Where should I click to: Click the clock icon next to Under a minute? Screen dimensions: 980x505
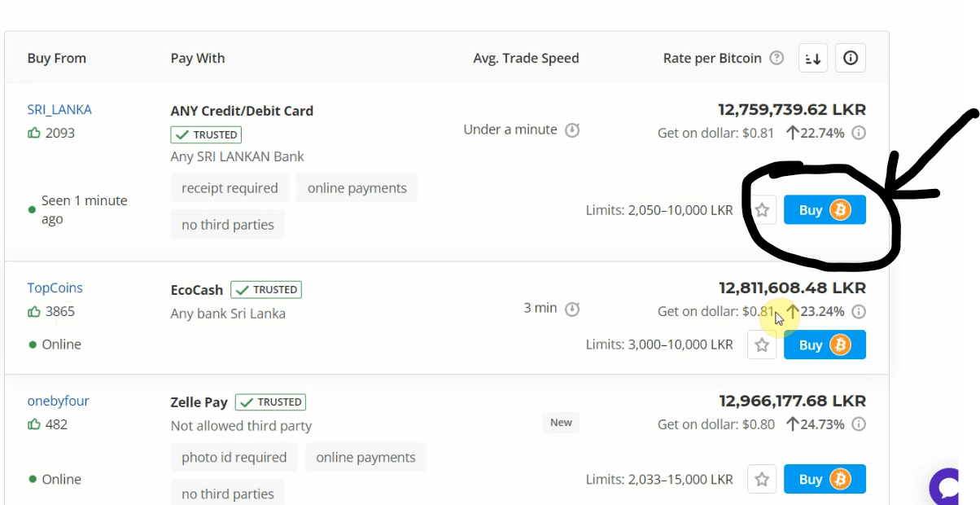tap(572, 130)
